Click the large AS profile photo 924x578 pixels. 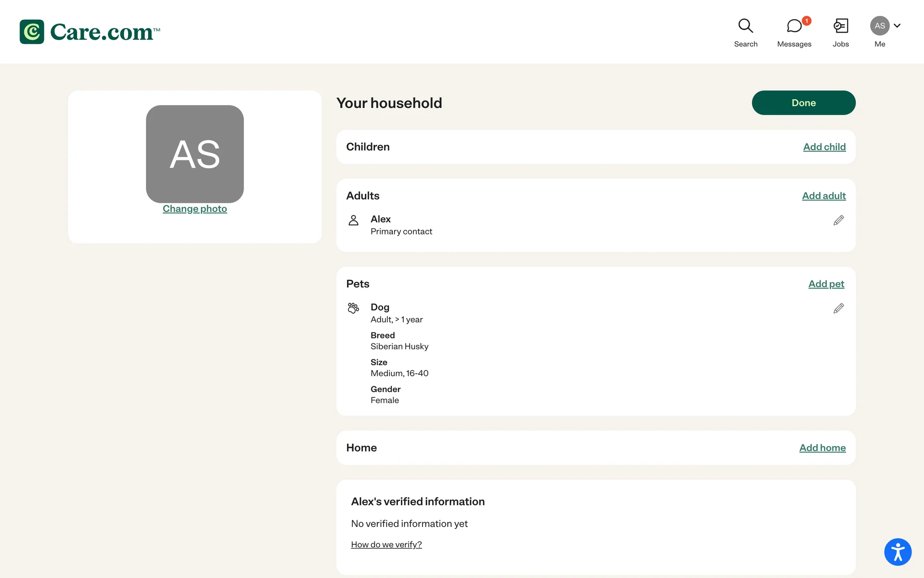[x=194, y=154]
